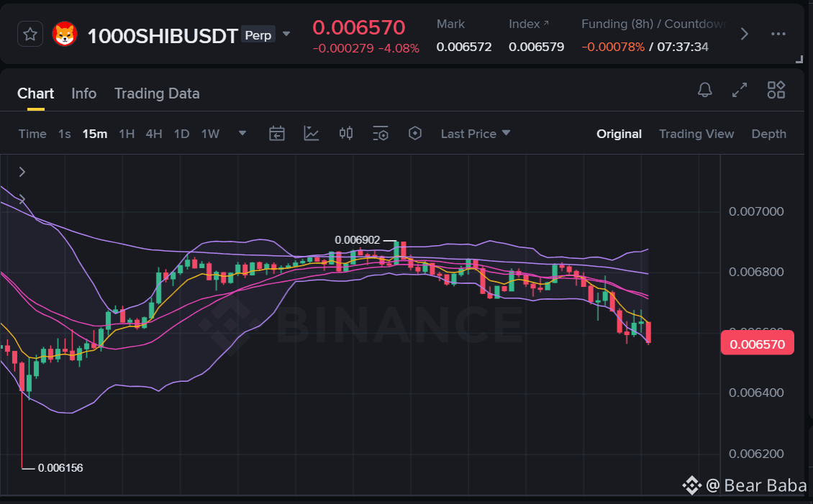Viewport: 813px width, 504px height.
Task: Switch to Trading View chart
Action: click(x=696, y=134)
